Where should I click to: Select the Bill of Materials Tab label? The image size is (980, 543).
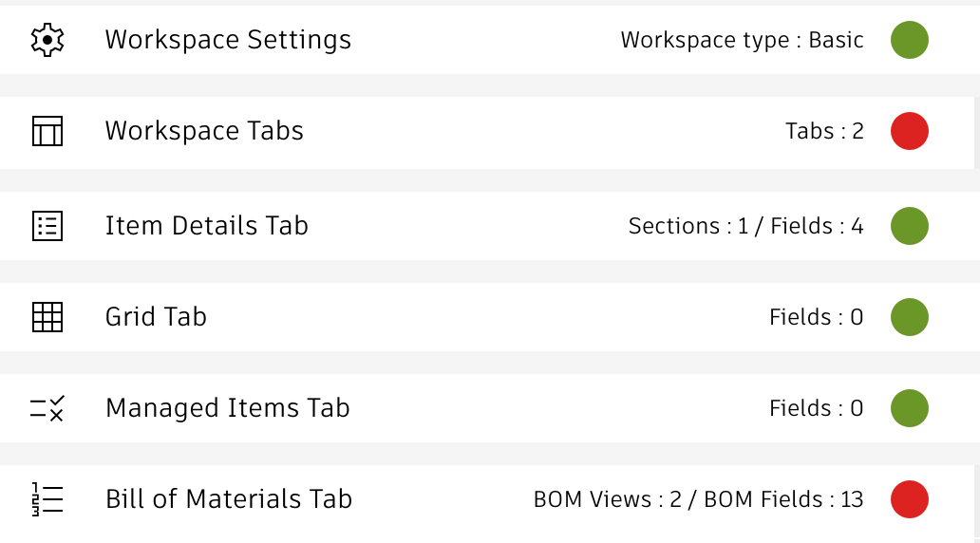(x=228, y=499)
